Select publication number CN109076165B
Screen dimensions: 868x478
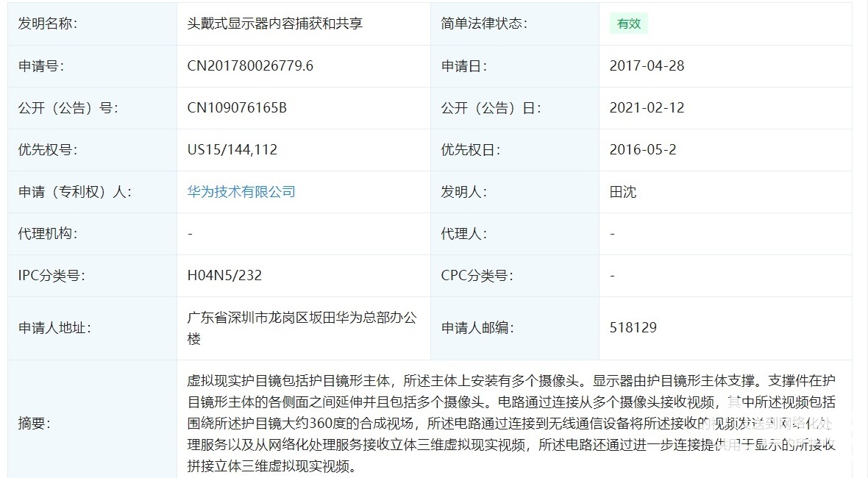click(x=237, y=108)
